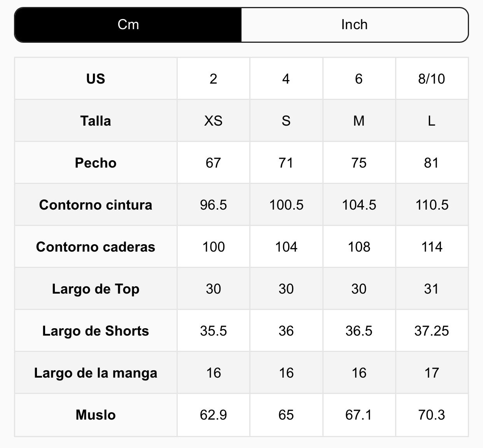This screenshot has height=448, width=483.
Task: Click the Contorno cintura row label
Action: [96, 205]
